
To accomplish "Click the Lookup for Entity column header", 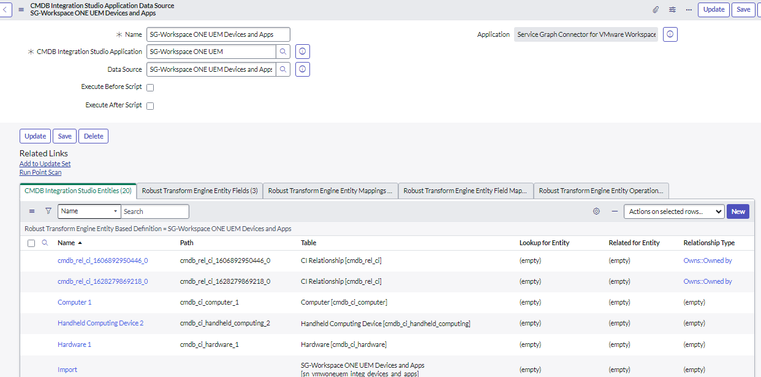I will [544, 243].
